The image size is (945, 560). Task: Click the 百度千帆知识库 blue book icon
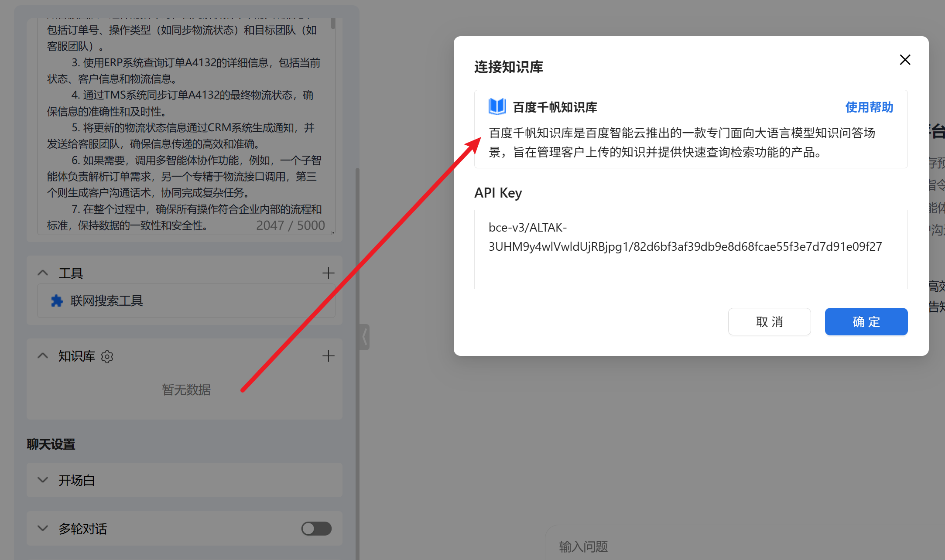tap(497, 106)
